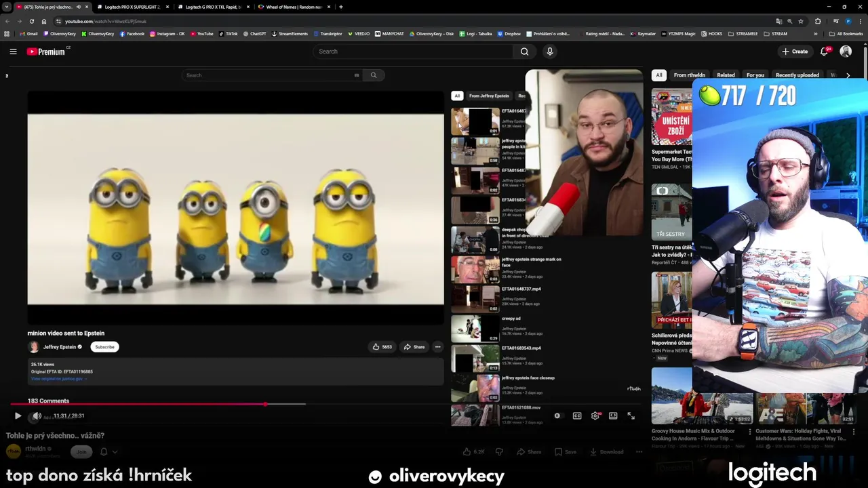Open account avatar menu
The height and width of the screenshot is (488, 868).
tap(846, 52)
